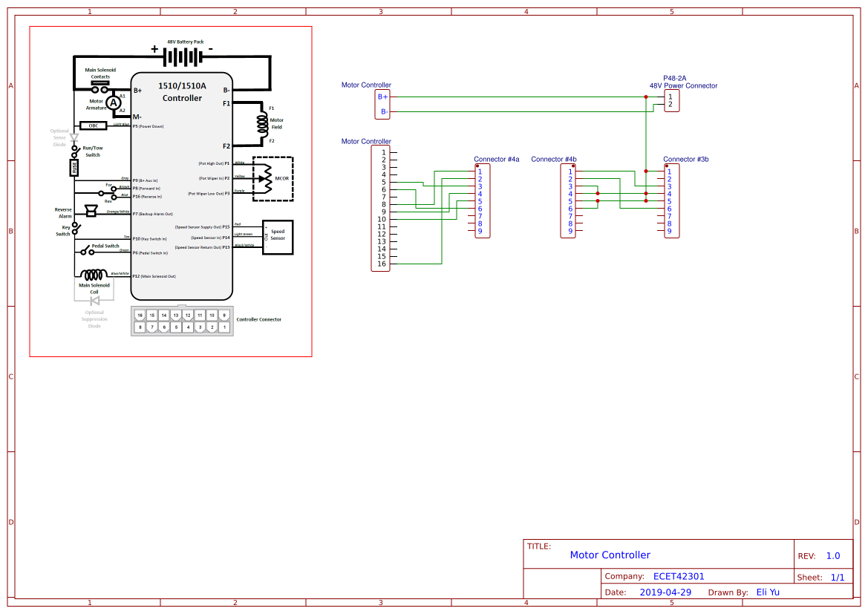Viewport: 868px width, 614px height.
Task: Click the Company value ECET42301
Action: [679, 576]
